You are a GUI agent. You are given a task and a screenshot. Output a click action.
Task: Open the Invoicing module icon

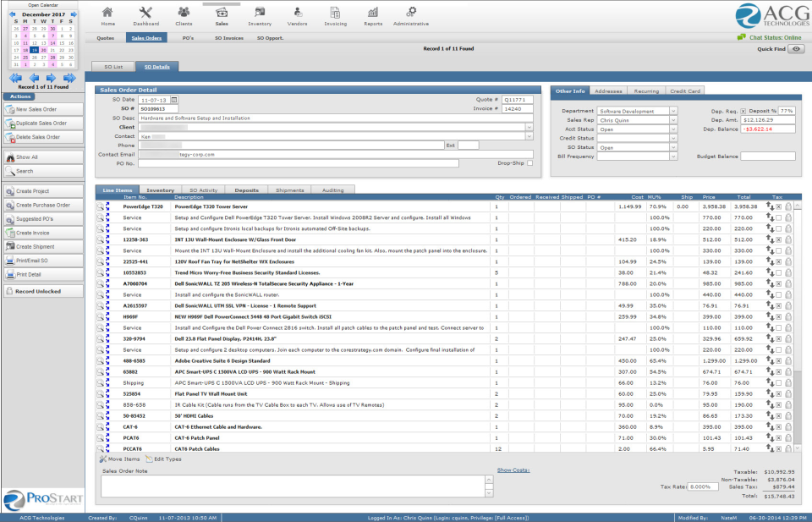[335, 13]
